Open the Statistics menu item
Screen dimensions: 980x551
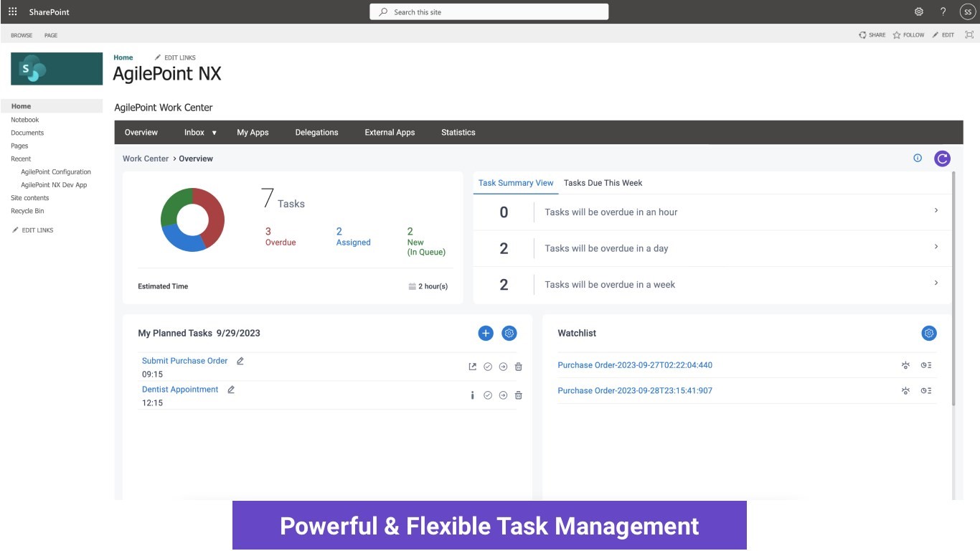458,132
